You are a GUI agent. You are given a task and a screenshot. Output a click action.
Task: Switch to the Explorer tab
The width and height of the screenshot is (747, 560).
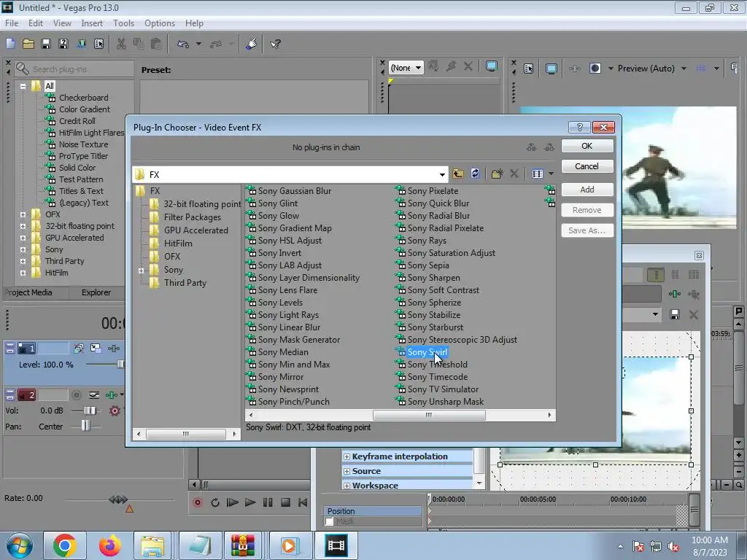(x=96, y=292)
